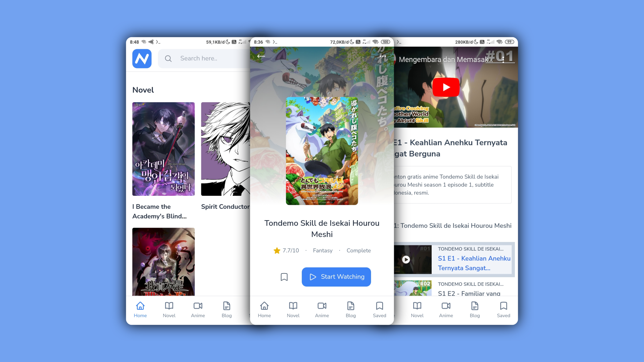Click the N app logo icon top left
The width and height of the screenshot is (644, 362).
pyautogui.click(x=142, y=58)
